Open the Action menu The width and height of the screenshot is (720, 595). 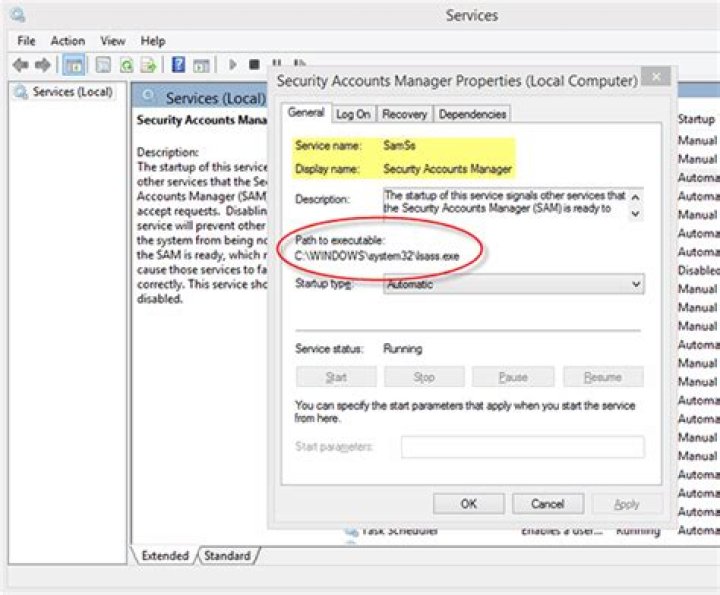[68, 41]
